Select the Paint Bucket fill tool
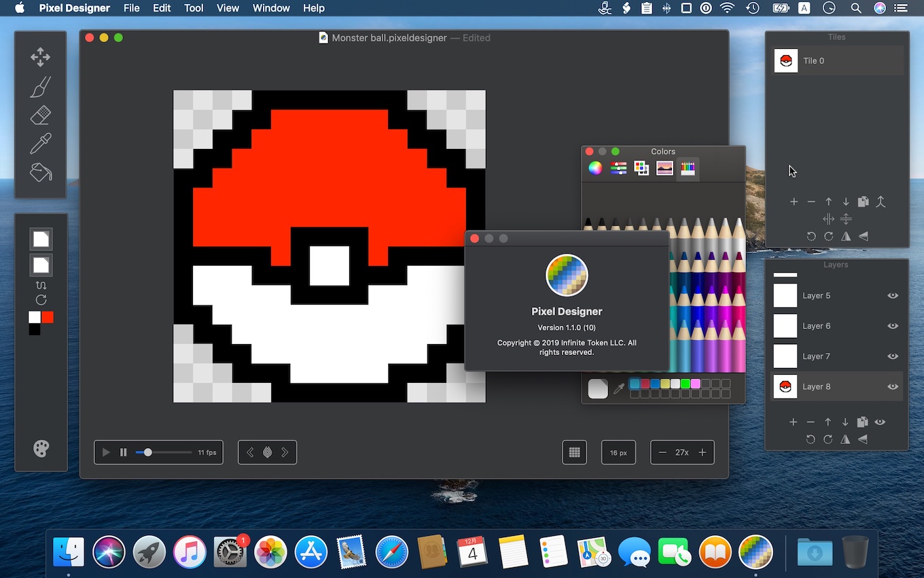924x578 pixels. tap(40, 172)
